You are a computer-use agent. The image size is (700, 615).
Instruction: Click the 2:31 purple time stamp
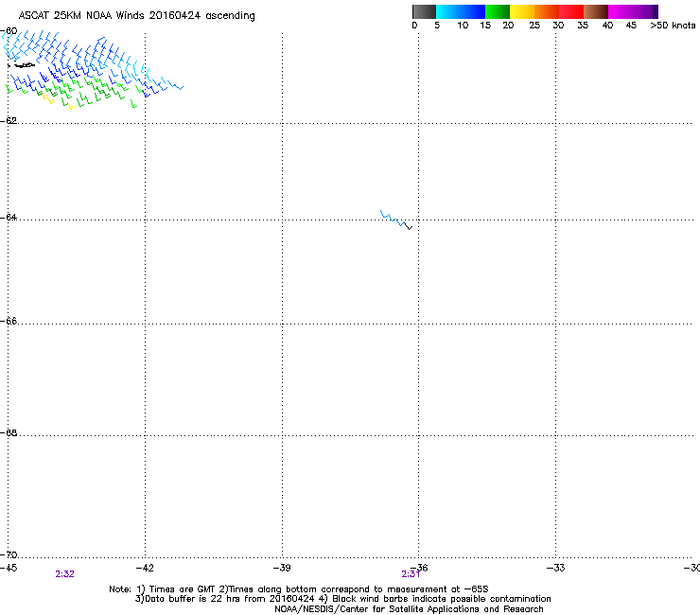(411, 574)
